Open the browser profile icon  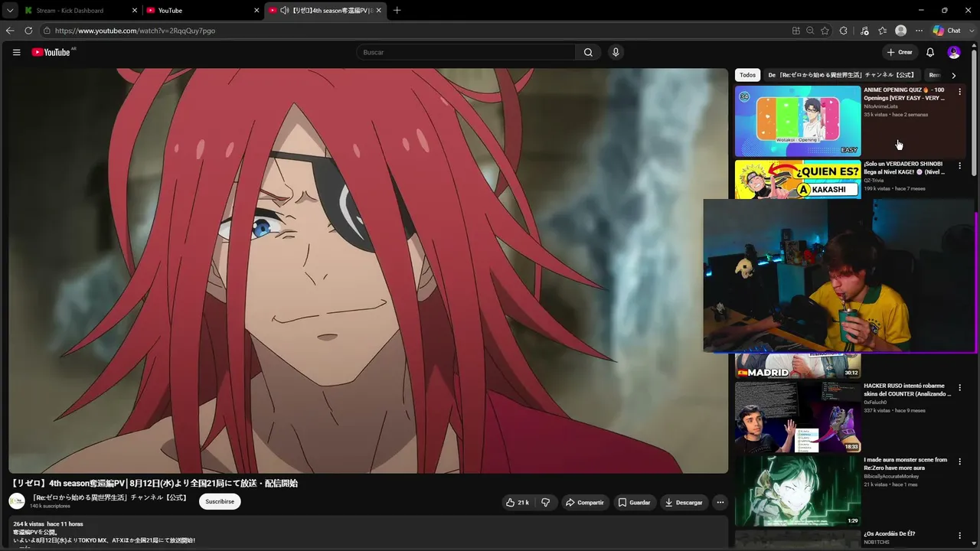[x=901, y=31]
